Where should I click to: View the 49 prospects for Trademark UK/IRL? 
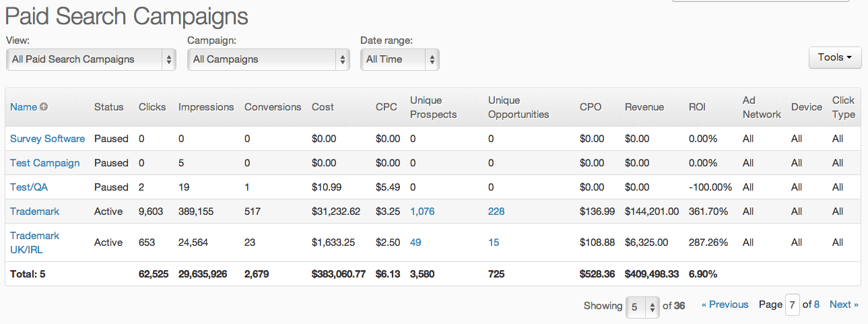pyautogui.click(x=415, y=242)
